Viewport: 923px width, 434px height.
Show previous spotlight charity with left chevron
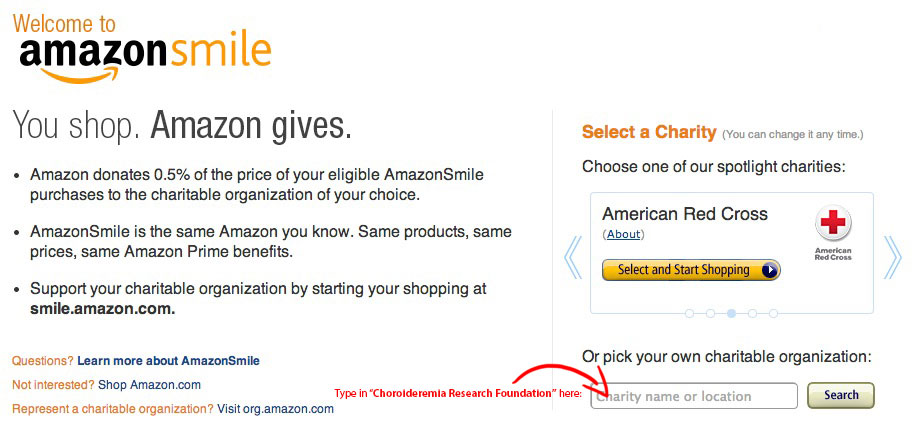click(573, 257)
